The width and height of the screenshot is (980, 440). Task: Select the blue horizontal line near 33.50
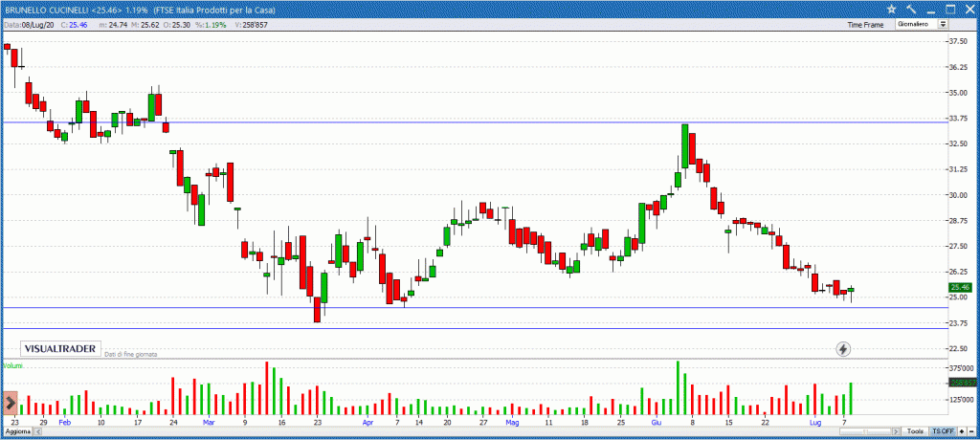point(475,121)
